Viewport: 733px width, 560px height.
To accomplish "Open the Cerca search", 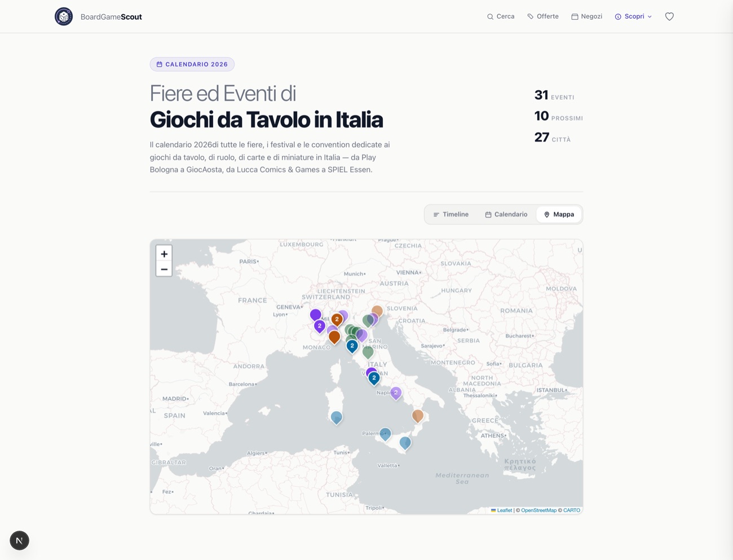I will pyautogui.click(x=501, y=16).
